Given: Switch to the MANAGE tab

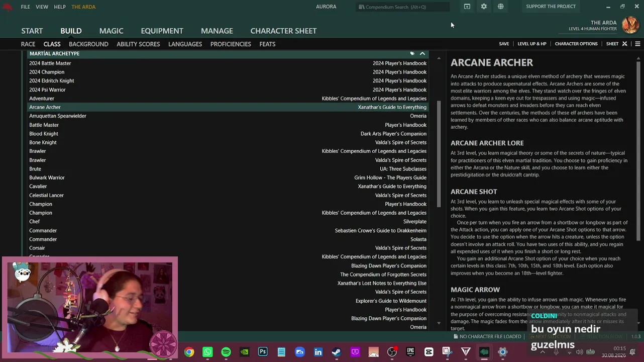Looking at the screenshot, I should pyautogui.click(x=217, y=31).
